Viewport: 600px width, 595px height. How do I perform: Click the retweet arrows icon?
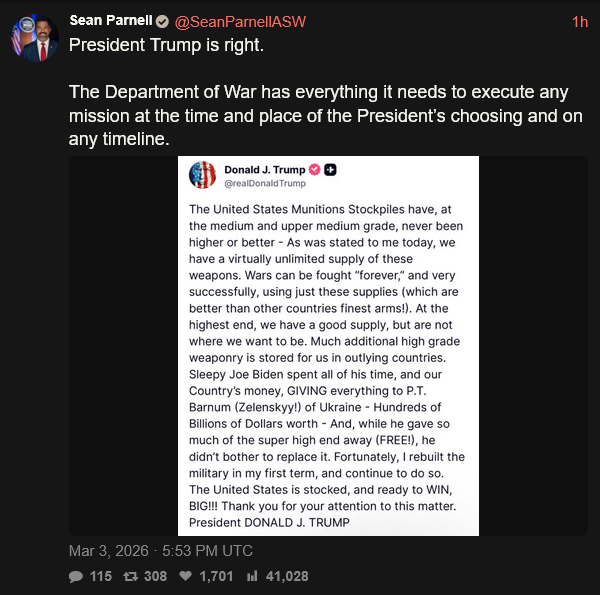[x=130, y=576]
